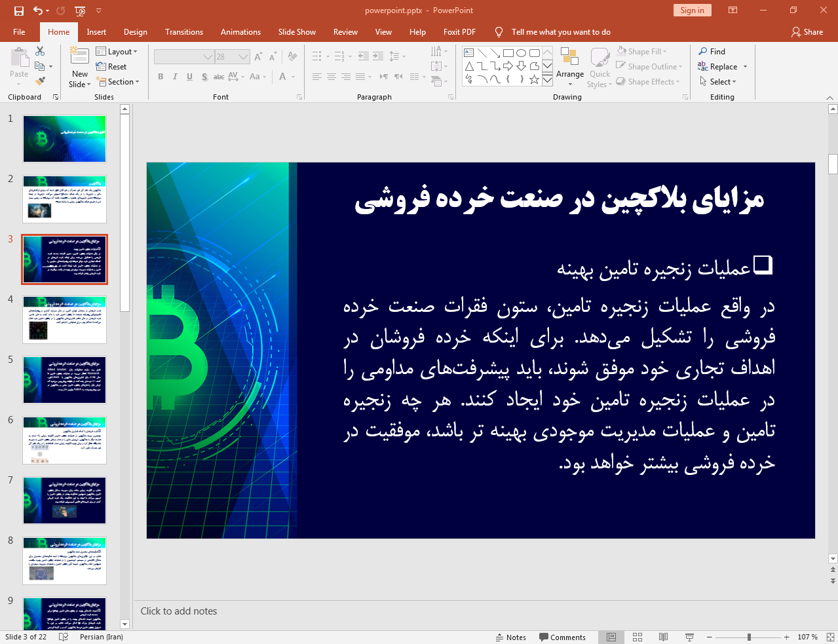Start Slide Show from status bar icon
The image size is (838, 644).
click(x=689, y=637)
